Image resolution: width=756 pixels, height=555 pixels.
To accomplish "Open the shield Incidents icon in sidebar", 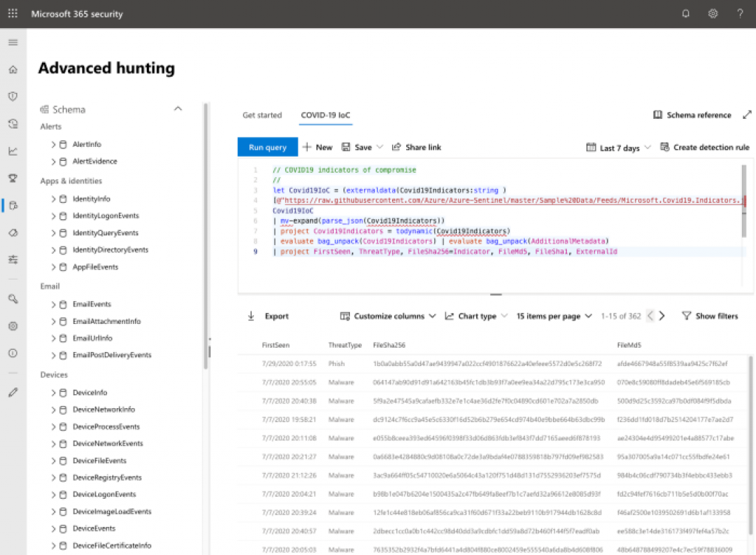I will coord(13,97).
